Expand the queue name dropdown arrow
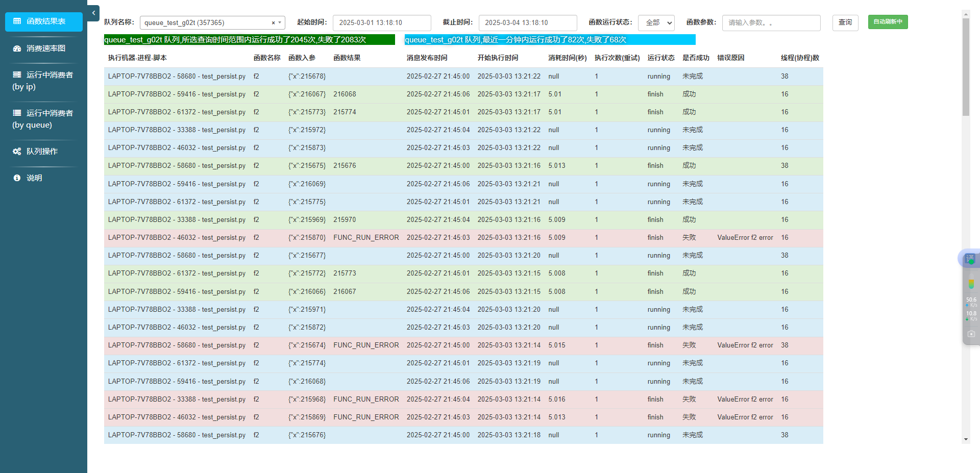Image resolution: width=980 pixels, height=473 pixels. coord(280,23)
